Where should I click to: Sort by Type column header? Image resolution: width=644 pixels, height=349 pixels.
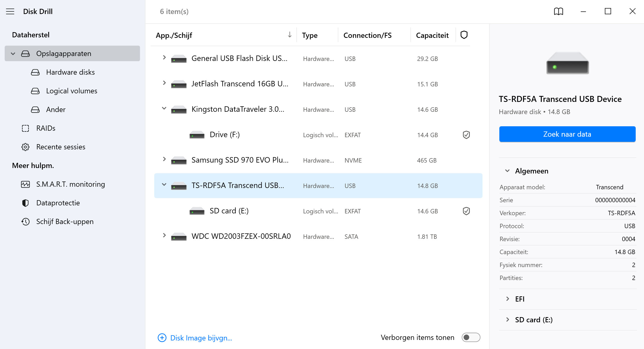(310, 35)
